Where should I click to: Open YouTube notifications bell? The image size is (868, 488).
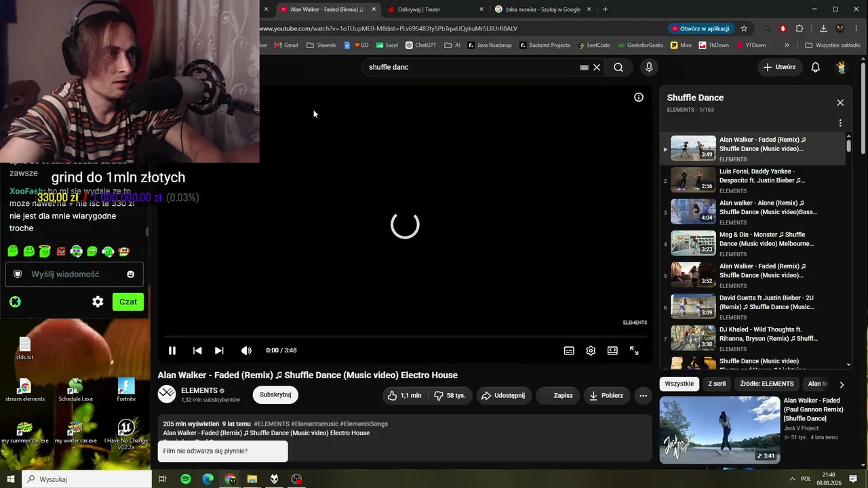click(816, 67)
